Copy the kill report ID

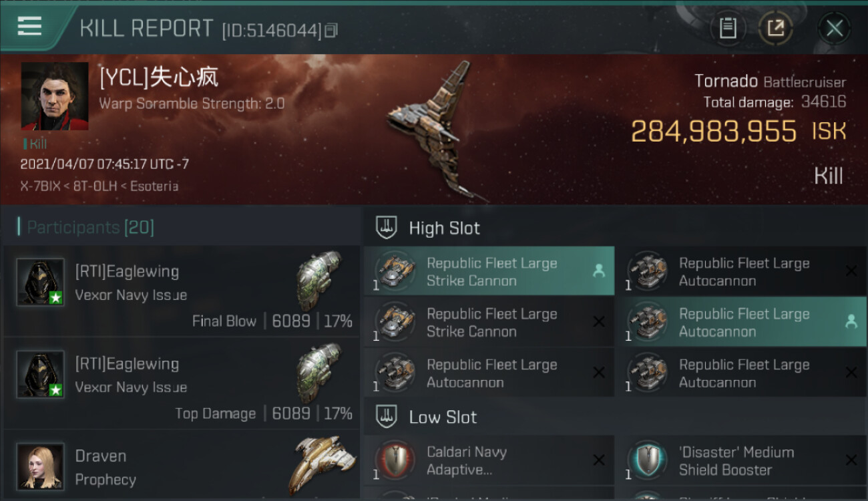[332, 30]
